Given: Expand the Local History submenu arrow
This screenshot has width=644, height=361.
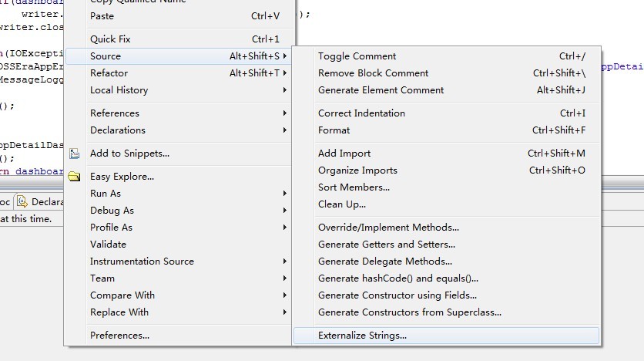Looking at the screenshot, I should 285,90.
